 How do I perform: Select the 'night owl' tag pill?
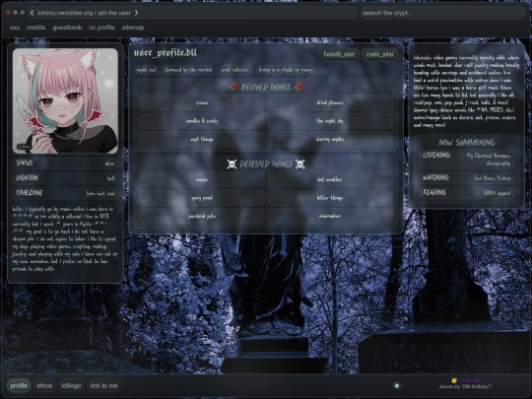click(146, 70)
